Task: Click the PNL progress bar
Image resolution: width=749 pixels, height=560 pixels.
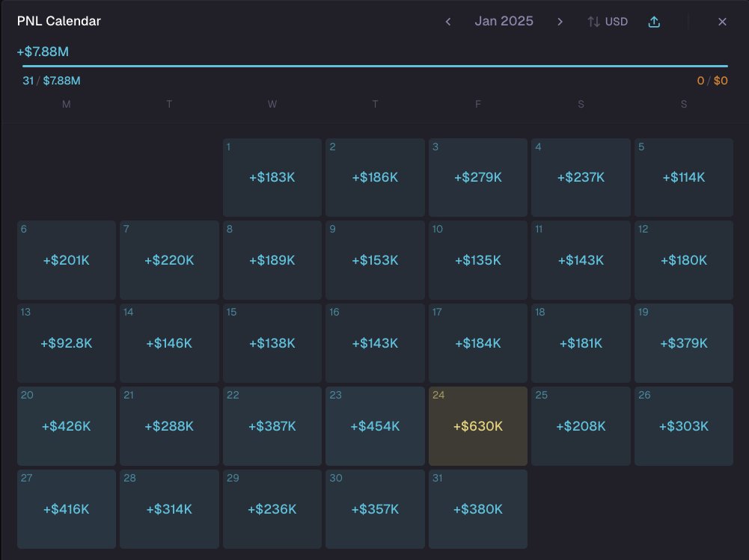Action: [x=375, y=66]
